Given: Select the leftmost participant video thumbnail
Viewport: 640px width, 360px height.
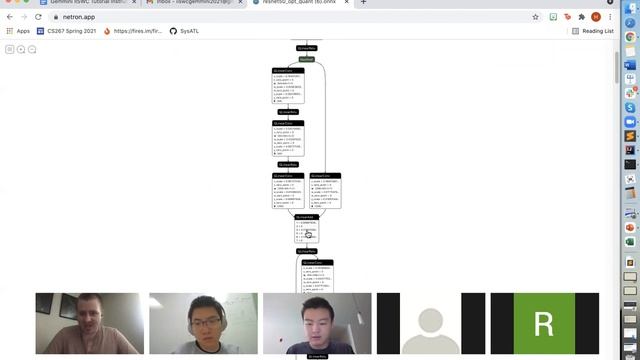Looking at the screenshot, I should (90, 323).
